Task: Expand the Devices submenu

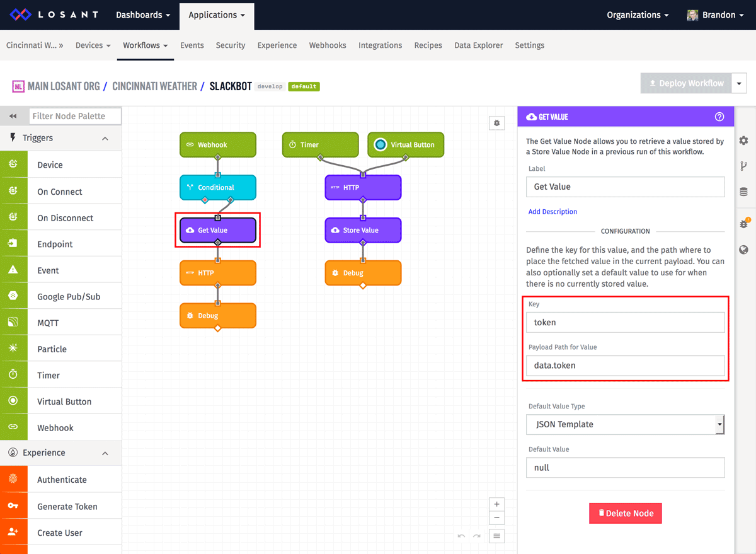Action: coord(93,45)
